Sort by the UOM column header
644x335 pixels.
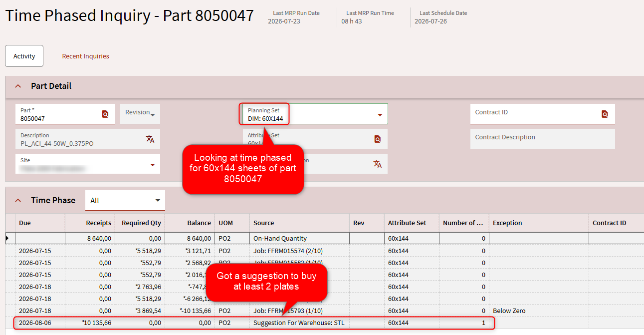pyautogui.click(x=232, y=223)
